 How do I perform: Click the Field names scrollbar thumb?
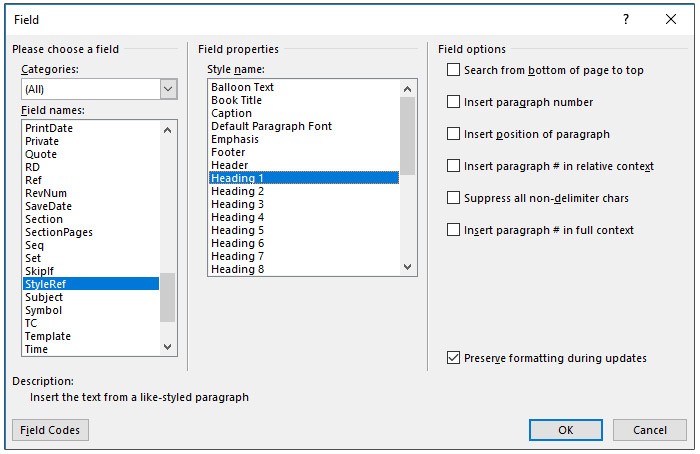pyautogui.click(x=168, y=297)
